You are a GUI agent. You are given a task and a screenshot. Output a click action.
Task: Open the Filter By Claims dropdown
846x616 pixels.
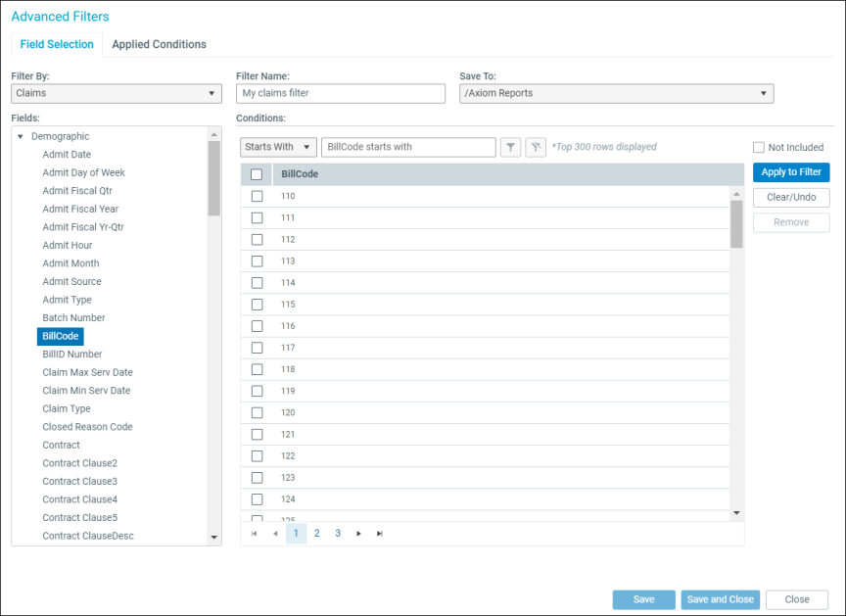pos(117,94)
